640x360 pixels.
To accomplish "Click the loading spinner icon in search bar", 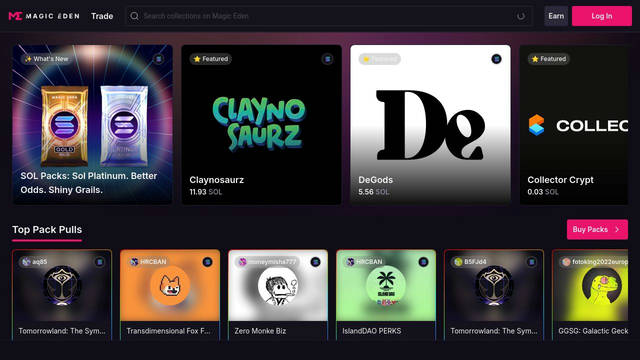I will [x=521, y=16].
